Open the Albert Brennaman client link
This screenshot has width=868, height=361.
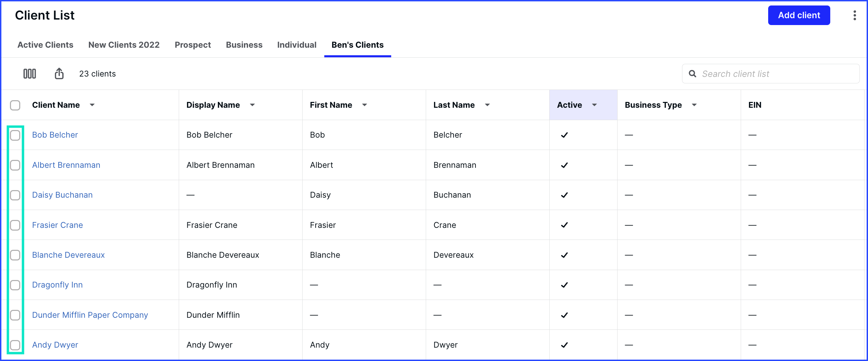tap(66, 165)
